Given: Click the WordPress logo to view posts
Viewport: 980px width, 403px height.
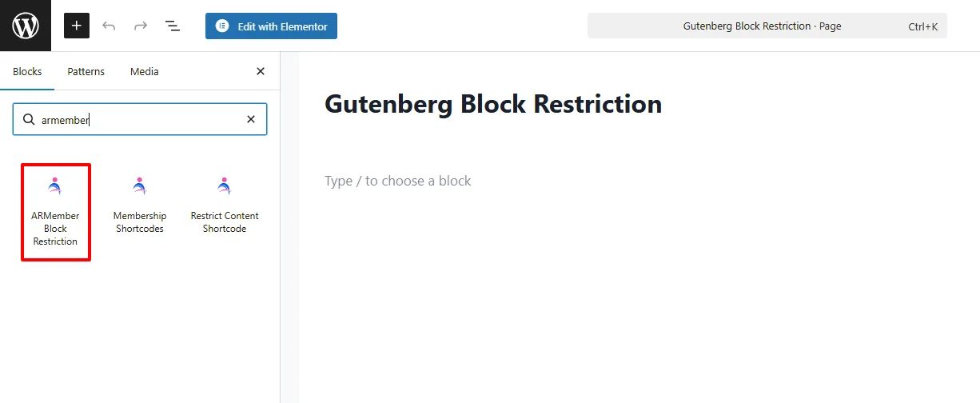Looking at the screenshot, I should [26, 26].
